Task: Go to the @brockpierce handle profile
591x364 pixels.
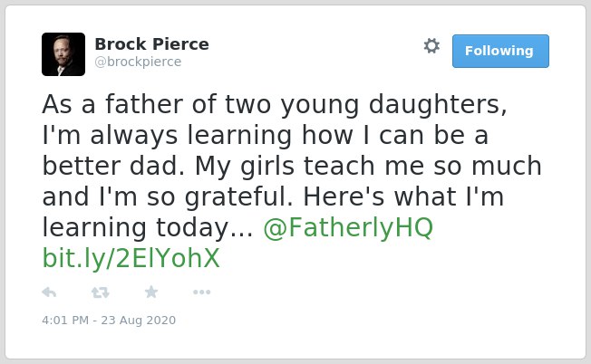Action: pos(138,62)
